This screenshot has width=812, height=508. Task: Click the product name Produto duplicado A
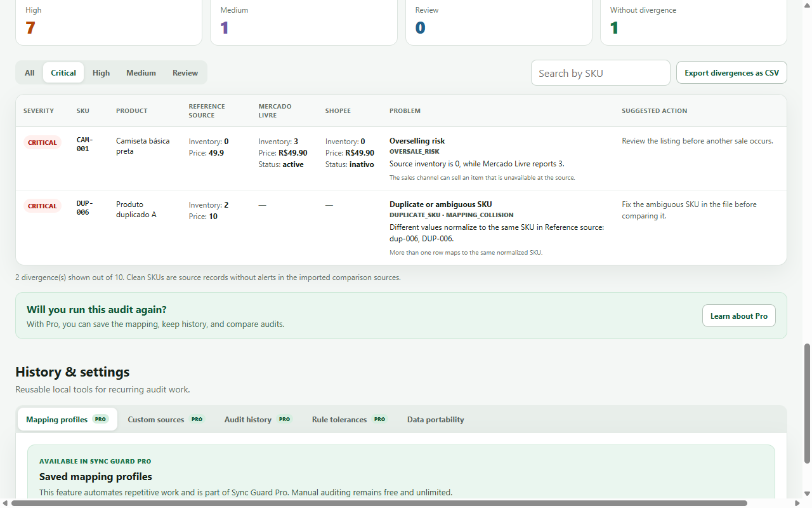click(x=136, y=210)
